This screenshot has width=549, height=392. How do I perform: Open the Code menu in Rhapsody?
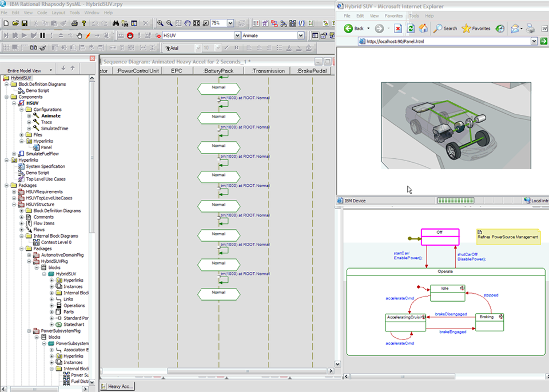click(x=42, y=13)
